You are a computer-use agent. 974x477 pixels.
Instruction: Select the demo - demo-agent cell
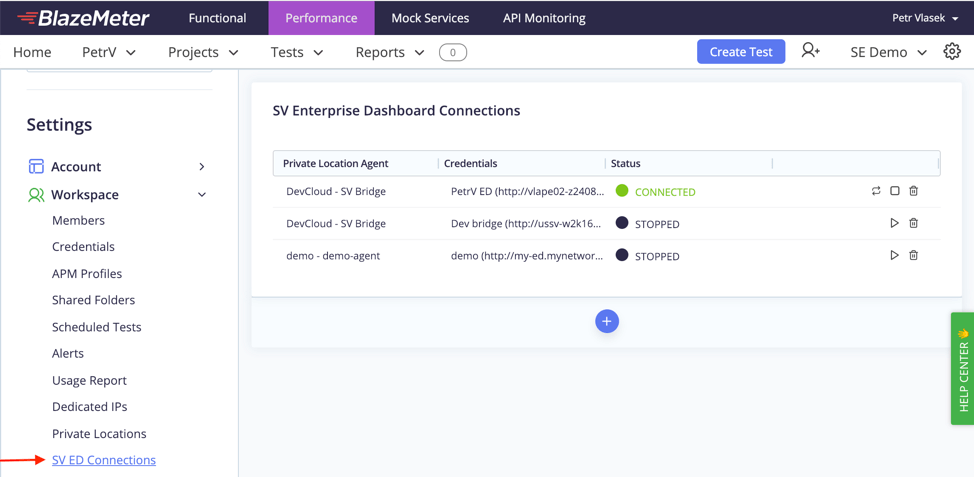pyautogui.click(x=333, y=256)
